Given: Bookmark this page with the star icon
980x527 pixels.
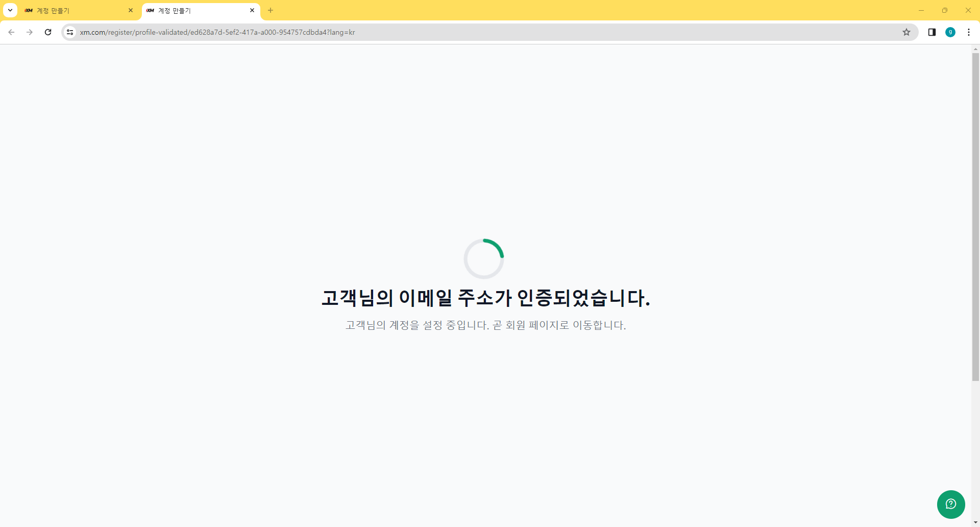Looking at the screenshot, I should 906,32.
